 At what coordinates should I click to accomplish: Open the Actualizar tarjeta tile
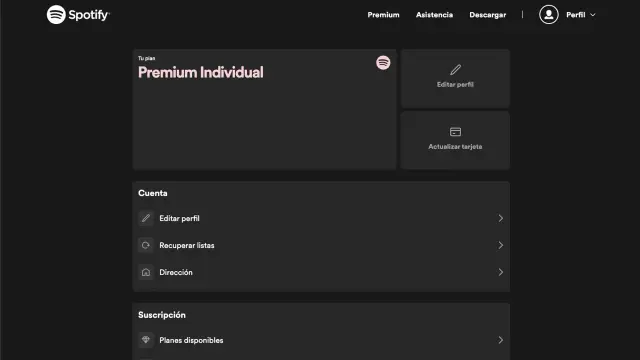455,140
